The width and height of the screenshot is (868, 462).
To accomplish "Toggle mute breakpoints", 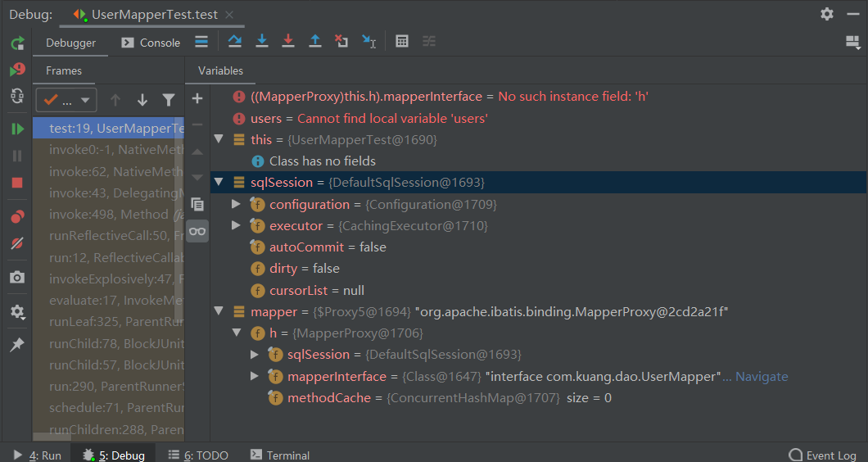I will click(x=18, y=243).
